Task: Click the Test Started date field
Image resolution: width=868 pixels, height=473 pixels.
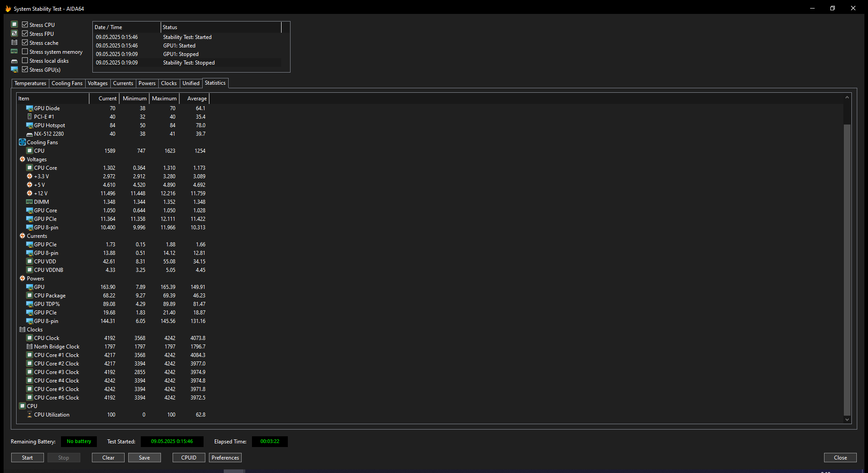Action: coord(172,442)
